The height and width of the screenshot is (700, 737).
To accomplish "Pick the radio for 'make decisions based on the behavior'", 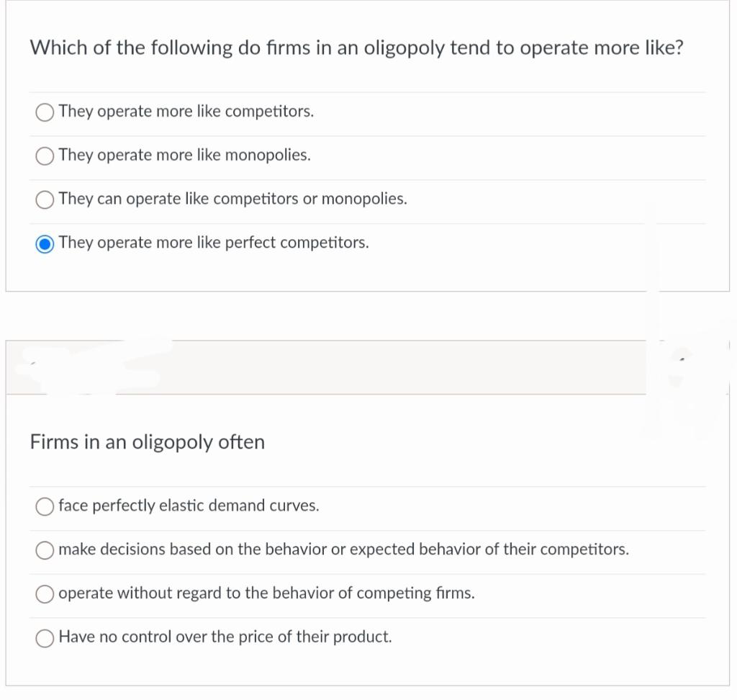I will (45, 550).
